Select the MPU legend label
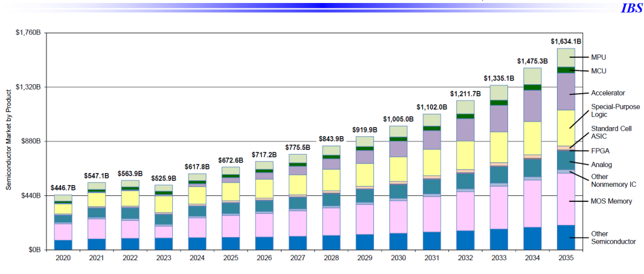 [598, 57]
